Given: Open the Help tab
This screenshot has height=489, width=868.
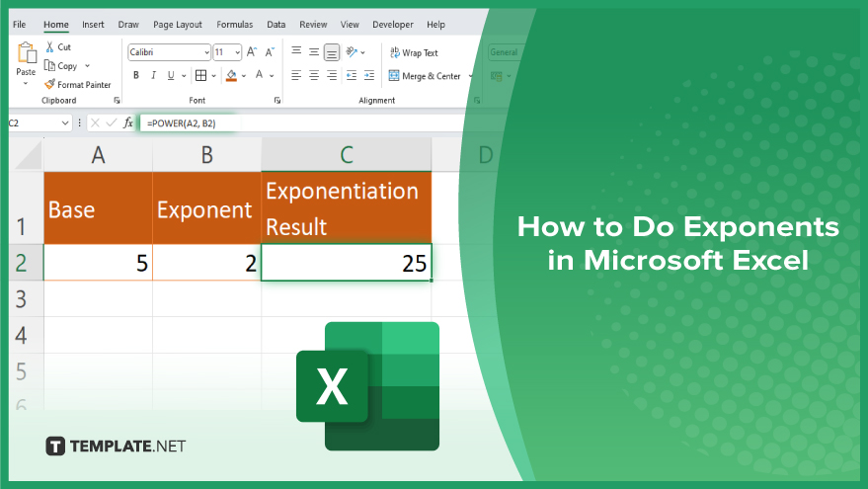Looking at the screenshot, I should tap(436, 25).
